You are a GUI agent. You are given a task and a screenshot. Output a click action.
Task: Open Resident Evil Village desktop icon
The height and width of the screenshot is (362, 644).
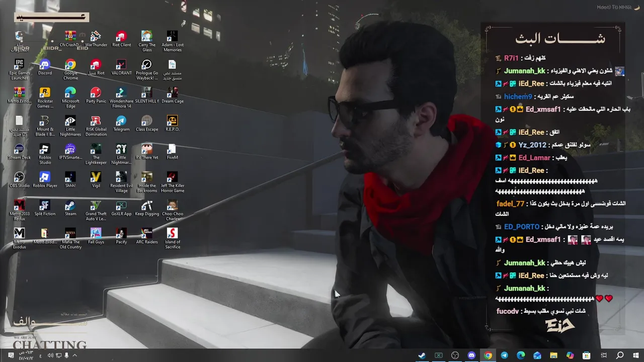(121, 183)
